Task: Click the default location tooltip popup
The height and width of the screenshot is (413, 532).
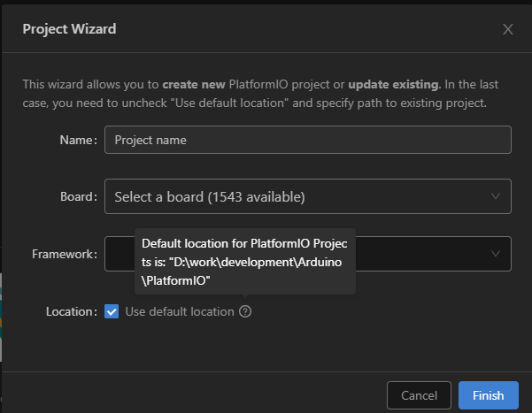Action: 244,261
